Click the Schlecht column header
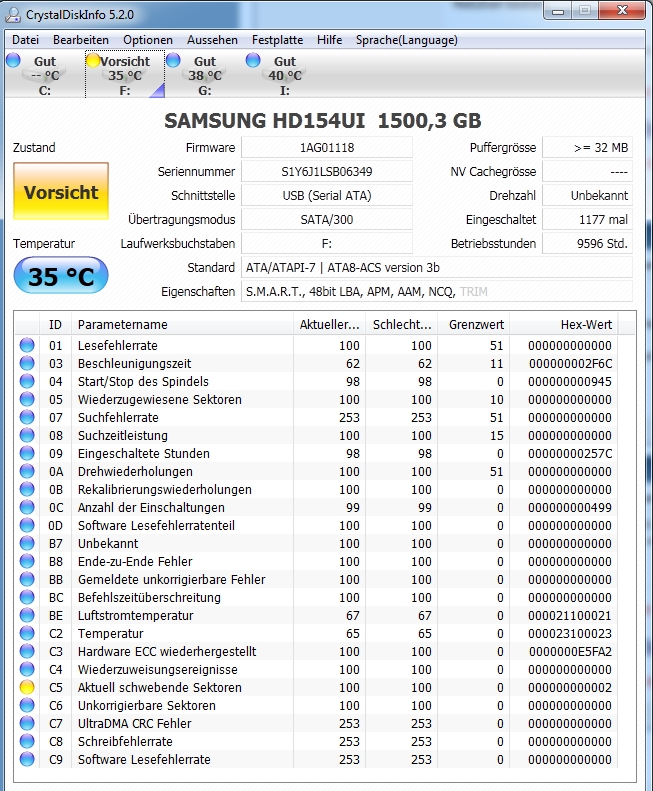The width and height of the screenshot is (653, 791). point(402,324)
